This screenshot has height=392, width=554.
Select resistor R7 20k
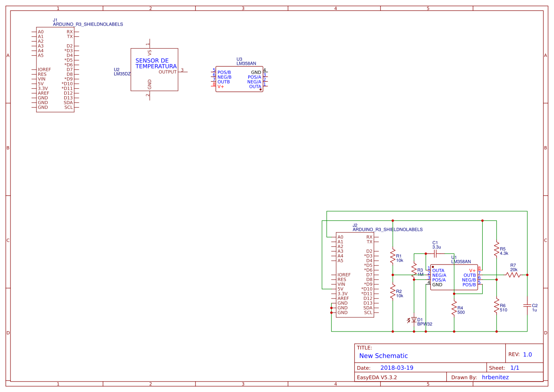point(512,275)
